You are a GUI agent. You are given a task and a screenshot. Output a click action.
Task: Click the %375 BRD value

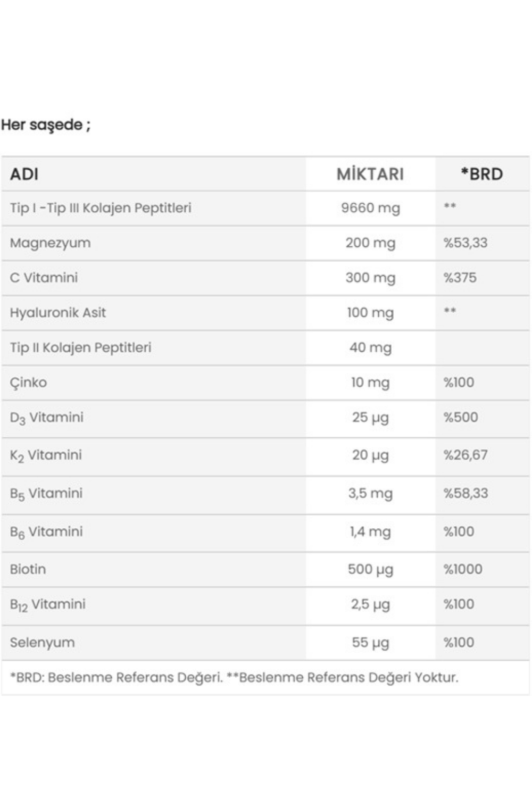coord(460,278)
